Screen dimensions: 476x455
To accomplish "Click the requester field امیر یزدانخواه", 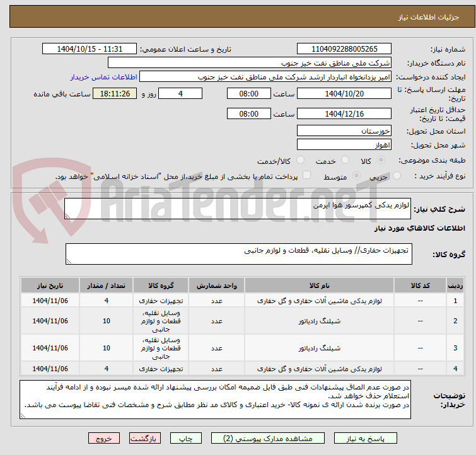I will pyautogui.click(x=265, y=77).
